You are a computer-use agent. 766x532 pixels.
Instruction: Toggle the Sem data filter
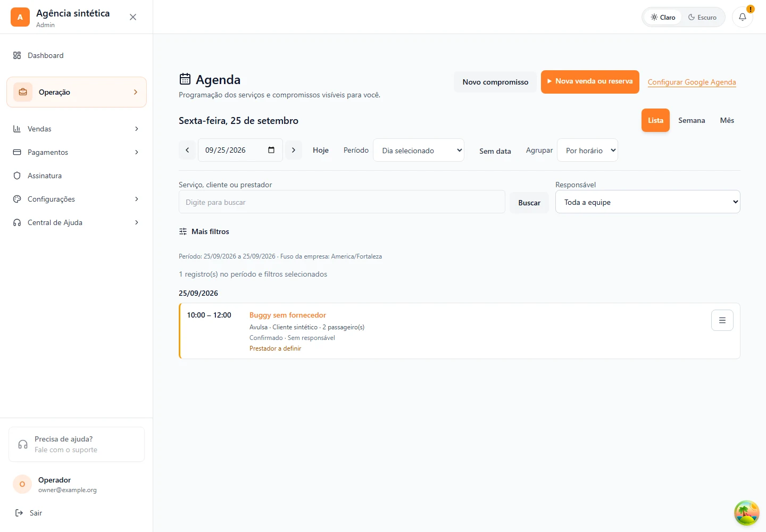[x=495, y=151]
